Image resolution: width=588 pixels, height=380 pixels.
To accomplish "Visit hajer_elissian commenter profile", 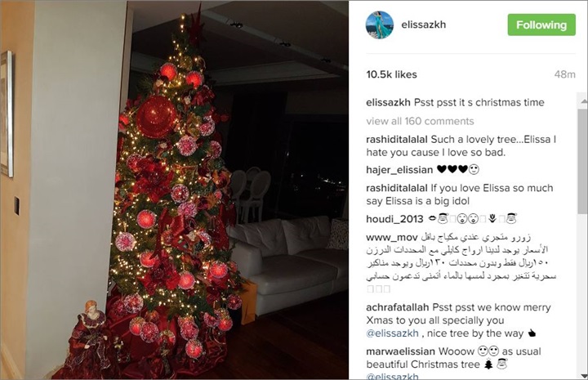I will pyautogui.click(x=399, y=170).
